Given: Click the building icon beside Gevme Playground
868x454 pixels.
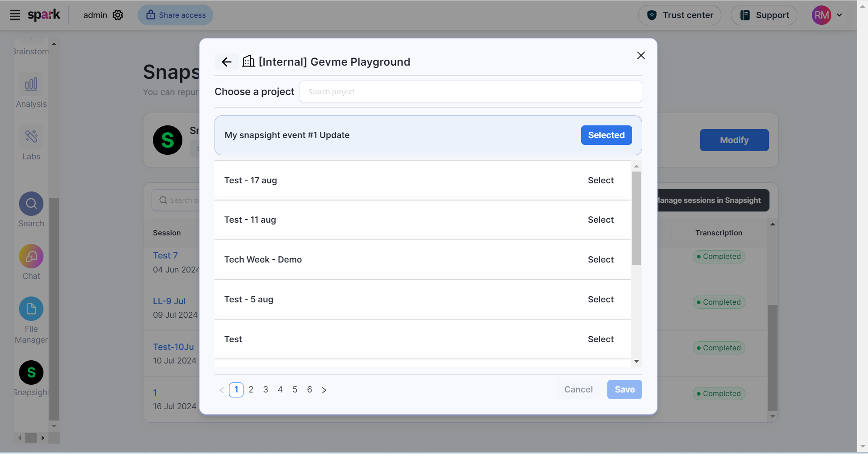Looking at the screenshot, I should click(248, 61).
